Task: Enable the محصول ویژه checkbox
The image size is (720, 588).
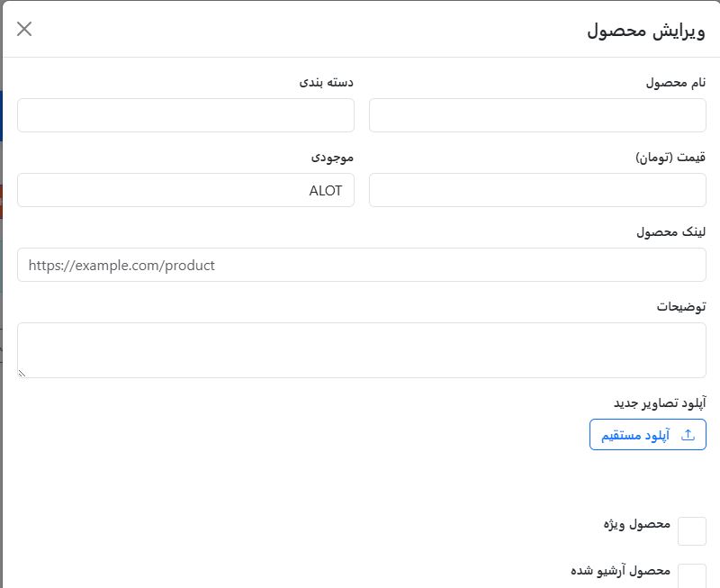Action: 691,531
